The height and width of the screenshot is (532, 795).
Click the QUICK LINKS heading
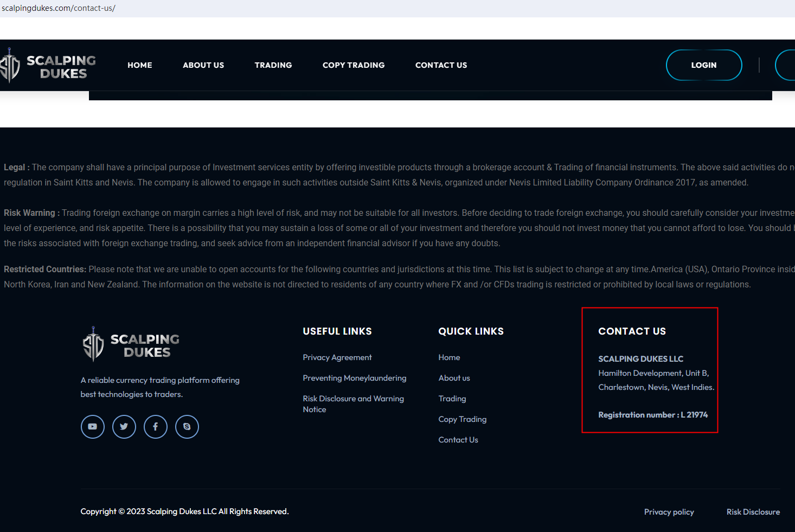471,331
